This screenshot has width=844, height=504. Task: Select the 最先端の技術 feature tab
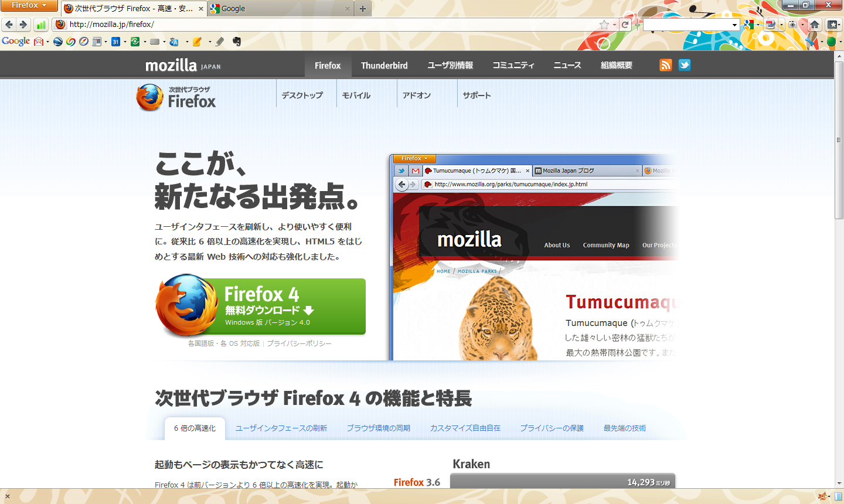(x=625, y=428)
